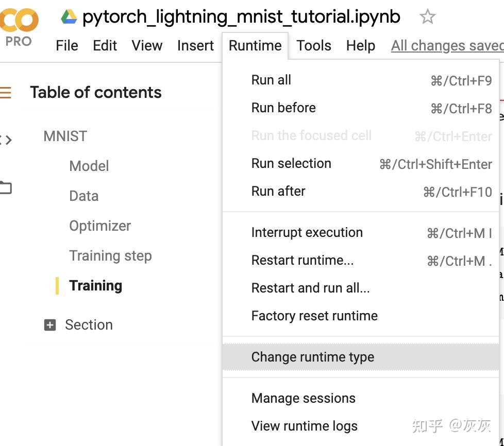Viewport: 504px width, 446px height.
Task: Select "Restart and run all..."
Action: click(x=311, y=288)
